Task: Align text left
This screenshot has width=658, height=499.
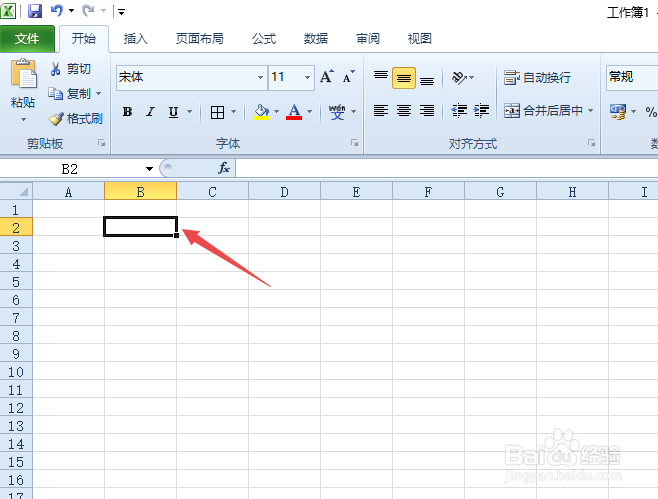Action: (381, 111)
